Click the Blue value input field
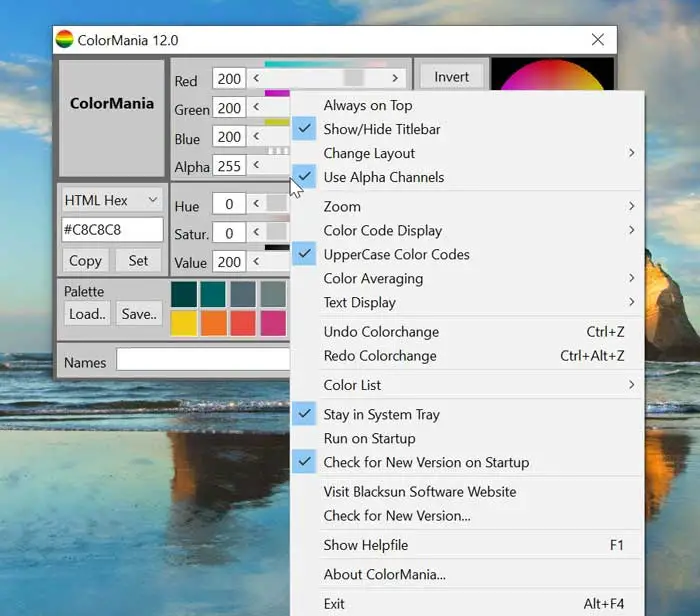The width and height of the screenshot is (700, 616). click(229, 137)
